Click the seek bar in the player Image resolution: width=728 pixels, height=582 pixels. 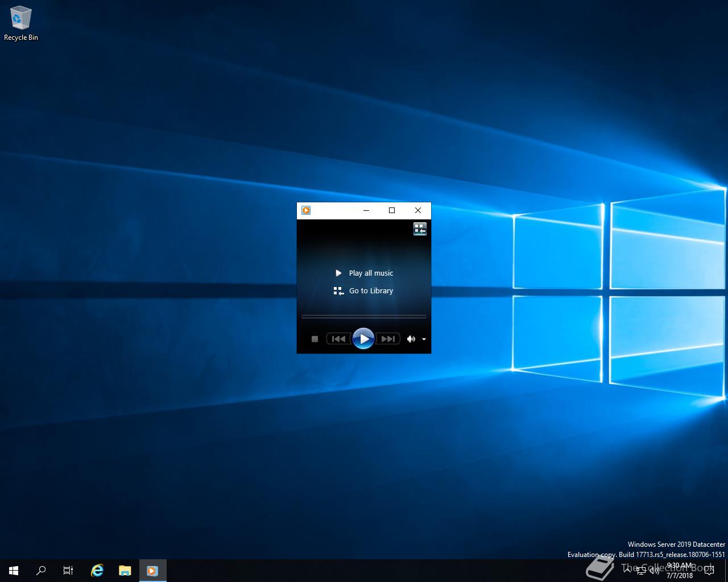tap(363, 316)
